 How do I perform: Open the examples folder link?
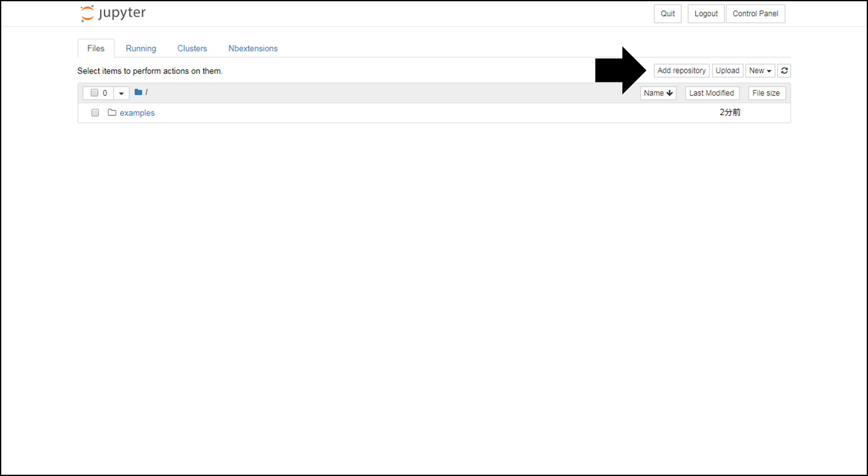137,113
